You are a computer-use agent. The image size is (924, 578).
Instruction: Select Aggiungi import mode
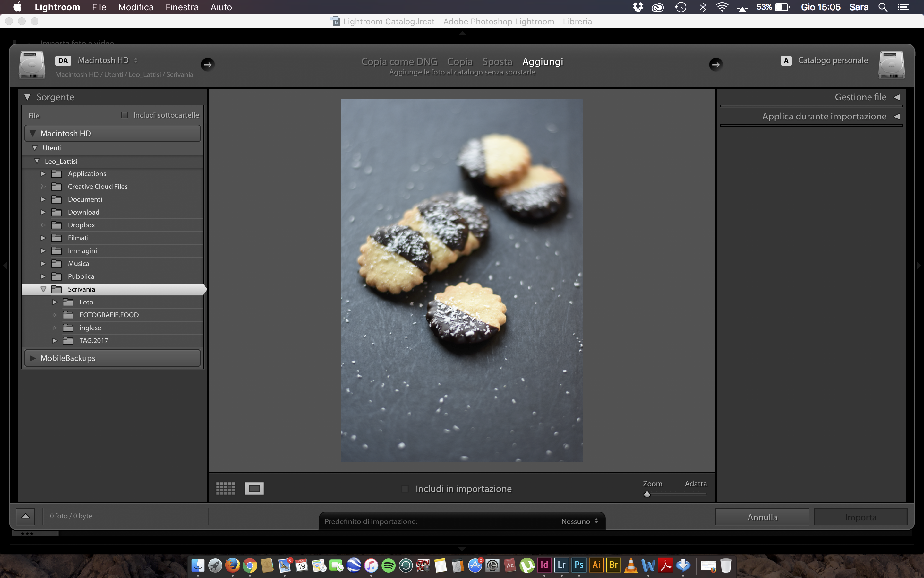pos(543,62)
